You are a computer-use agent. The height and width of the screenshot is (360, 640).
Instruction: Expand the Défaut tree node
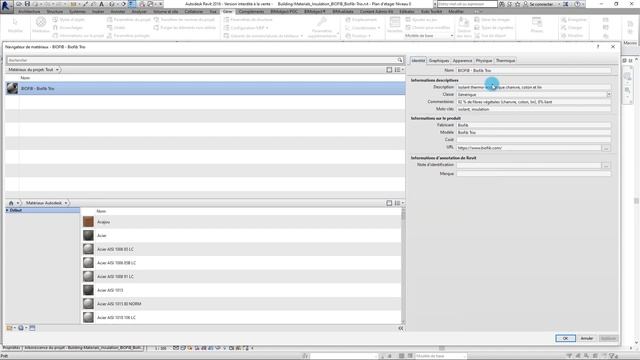click(7, 210)
